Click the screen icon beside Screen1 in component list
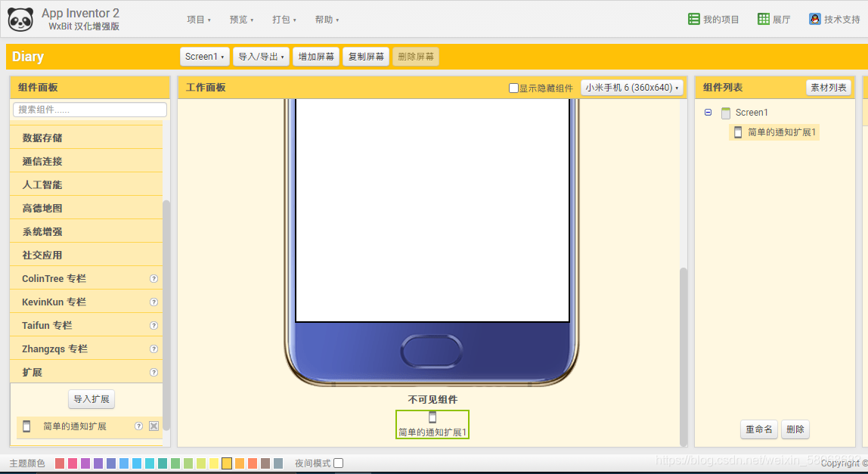868x474 pixels. (727, 112)
